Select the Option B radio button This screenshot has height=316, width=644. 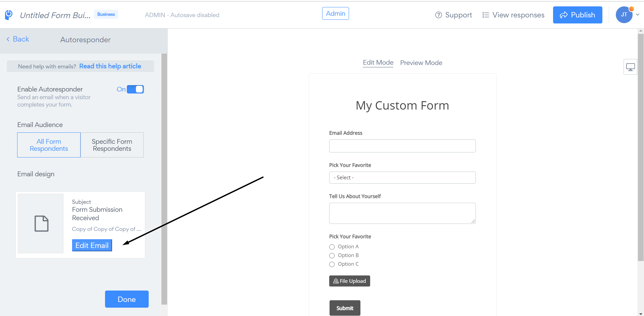(x=332, y=256)
